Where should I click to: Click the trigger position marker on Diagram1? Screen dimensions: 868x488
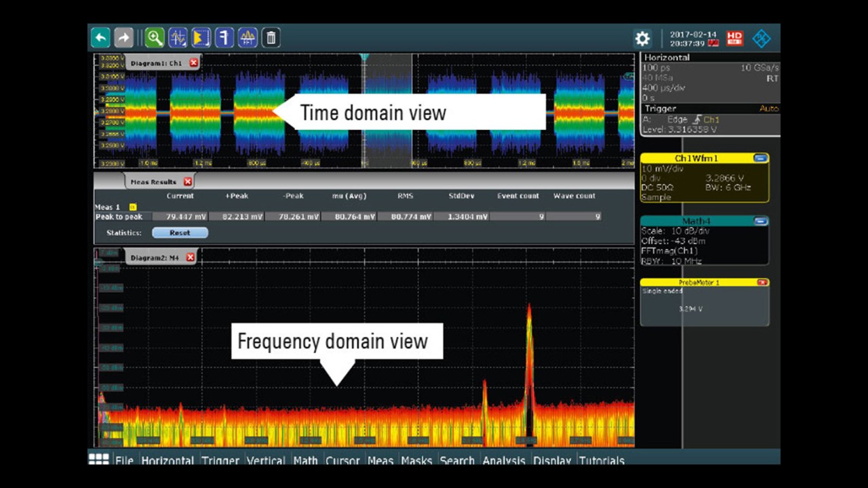tap(364, 58)
